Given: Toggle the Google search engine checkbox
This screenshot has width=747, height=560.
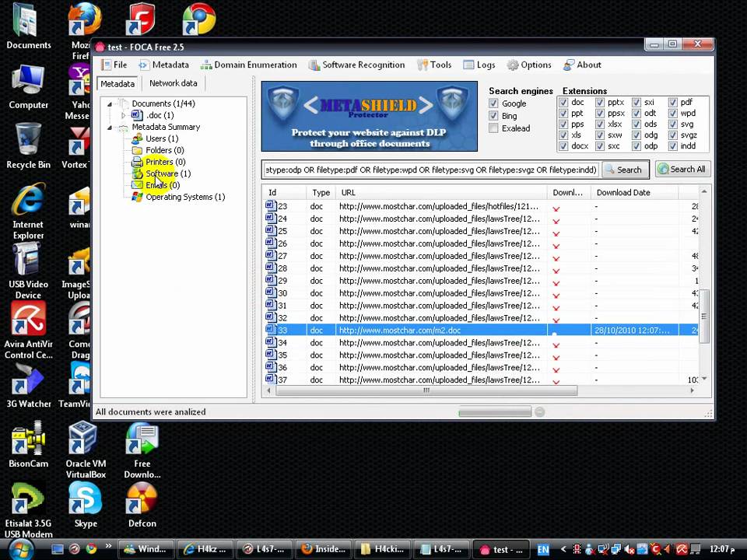Looking at the screenshot, I should click(x=493, y=103).
